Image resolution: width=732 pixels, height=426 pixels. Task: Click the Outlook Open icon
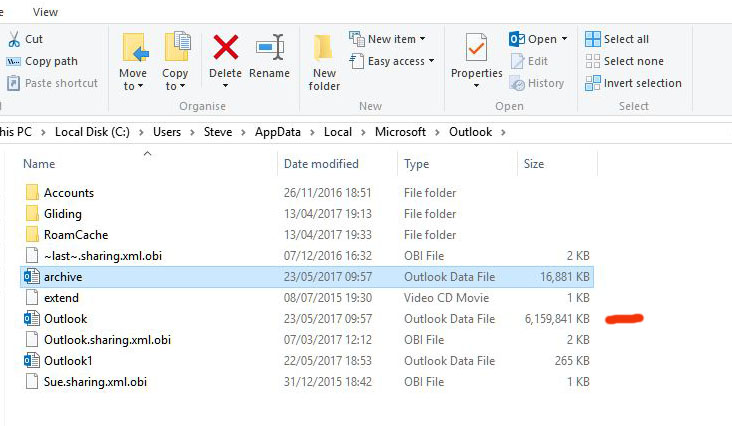click(517, 39)
